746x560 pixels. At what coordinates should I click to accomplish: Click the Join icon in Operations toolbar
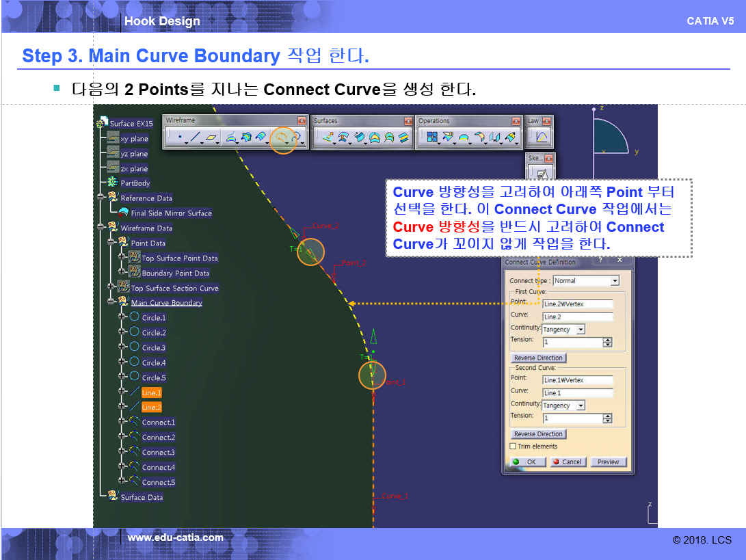[x=432, y=137]
